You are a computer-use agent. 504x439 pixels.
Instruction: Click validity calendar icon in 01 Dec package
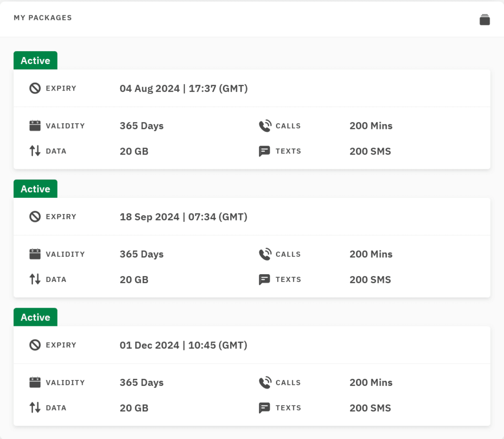pyautogui.click(x=35, y=383)
